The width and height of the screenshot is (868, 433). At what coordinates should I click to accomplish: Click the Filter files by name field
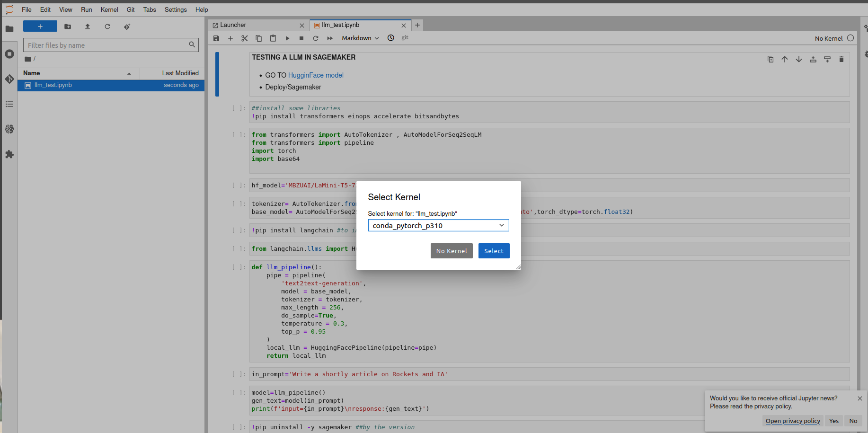click(106, 45)
